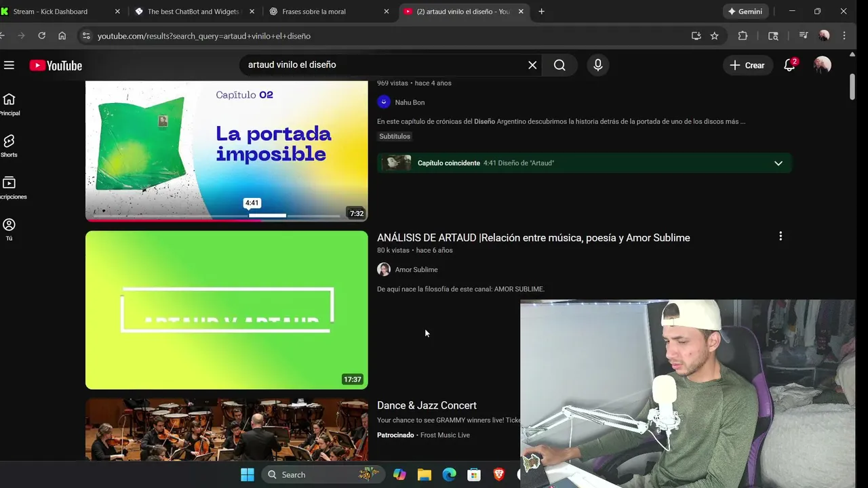Expand the Capítulo coincidente chevron
This screenshot has width=868, height=488.
coord(778,163)
